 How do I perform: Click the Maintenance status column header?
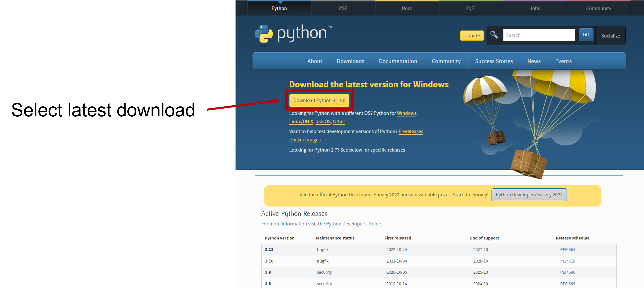pos(335,238)
